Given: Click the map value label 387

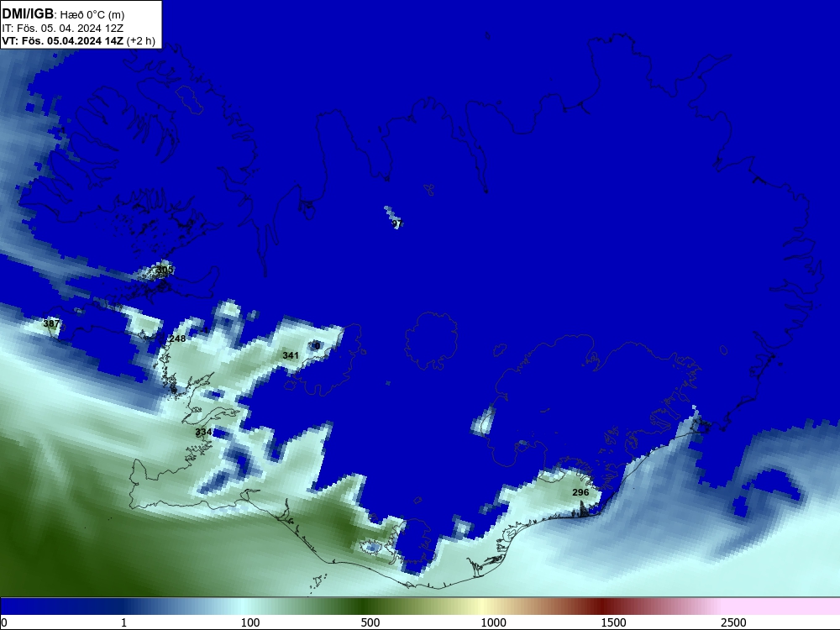Looking at the screenshot, I should point(51,323).
